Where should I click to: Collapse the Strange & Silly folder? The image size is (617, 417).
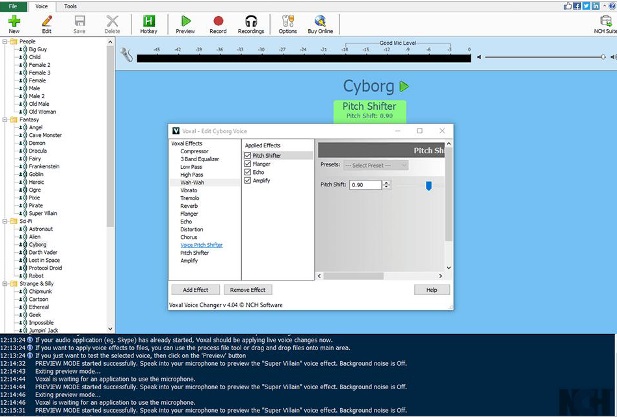5,284
